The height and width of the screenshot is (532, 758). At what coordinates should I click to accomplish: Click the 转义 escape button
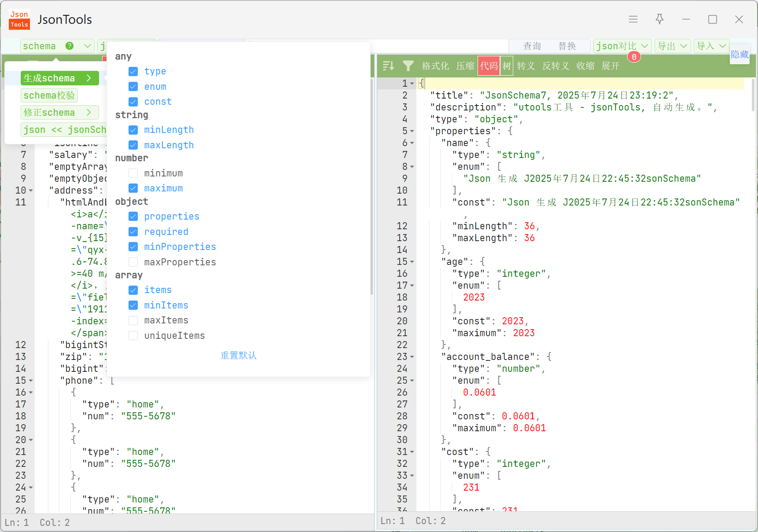526,66
